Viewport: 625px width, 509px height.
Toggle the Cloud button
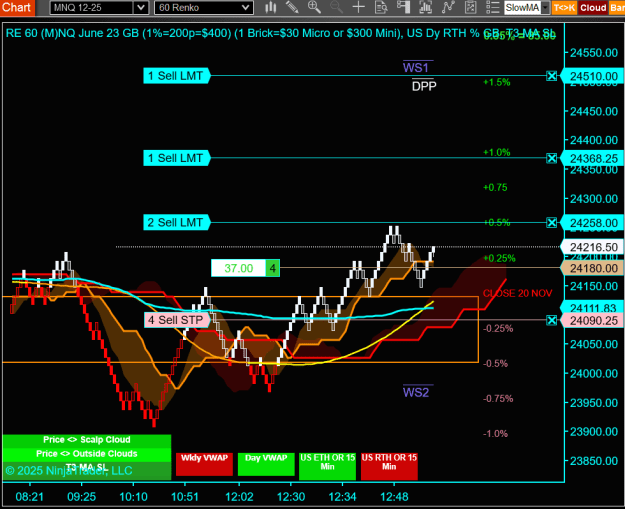click(x=593, y=8)
